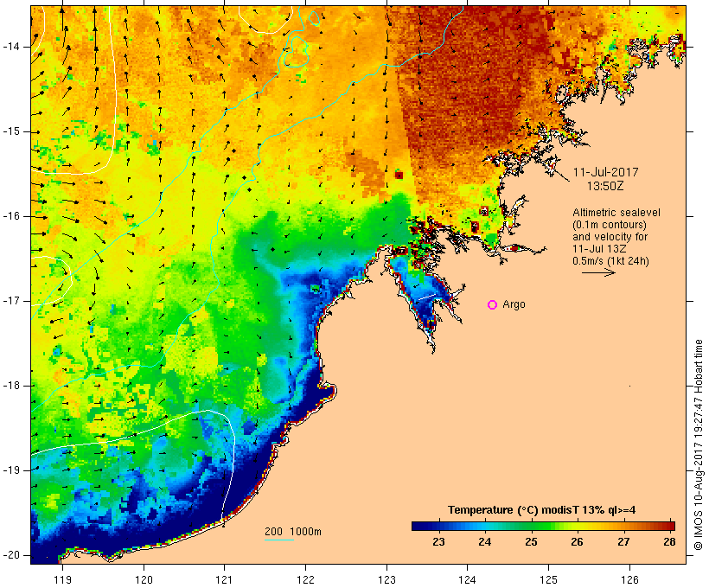Click the colorbar label '24'

tap(485, 541)
